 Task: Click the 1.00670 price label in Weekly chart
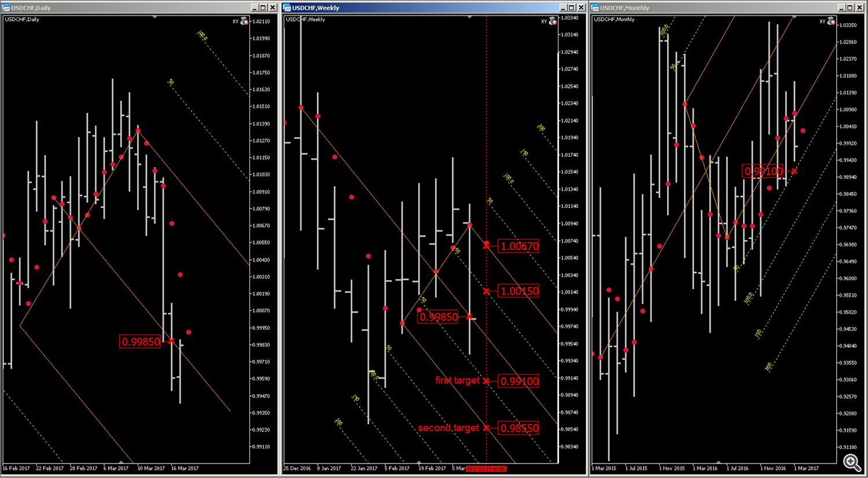coord(519,246)
